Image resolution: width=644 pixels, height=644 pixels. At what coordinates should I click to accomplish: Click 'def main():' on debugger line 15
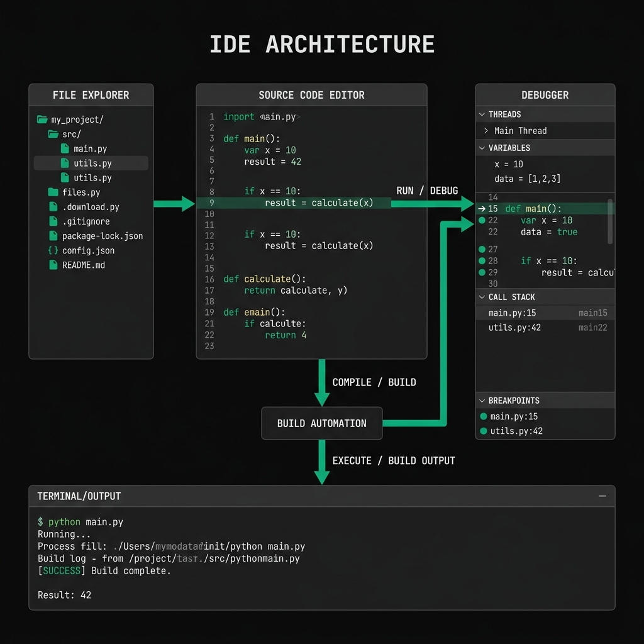pos(533,209)
